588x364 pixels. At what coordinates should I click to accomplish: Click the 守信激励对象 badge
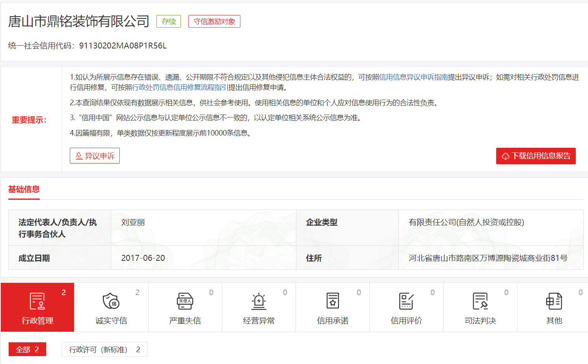pyautogui.click(x=214, y=22)
